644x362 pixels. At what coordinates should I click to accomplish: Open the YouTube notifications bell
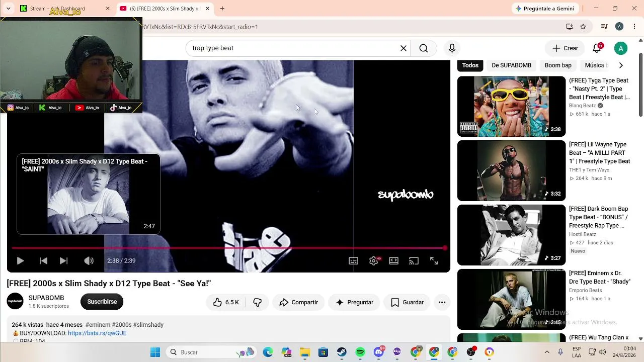[597, 48]
